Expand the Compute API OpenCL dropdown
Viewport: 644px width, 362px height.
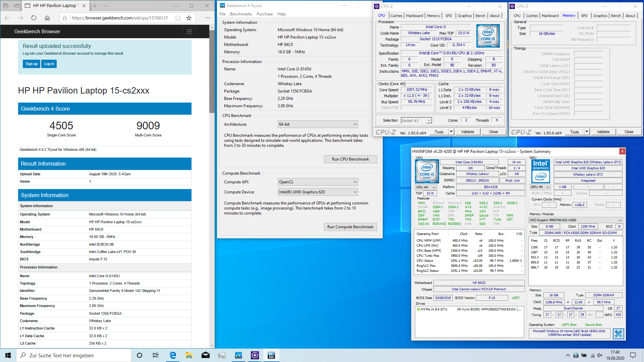[x=318, y=182]
